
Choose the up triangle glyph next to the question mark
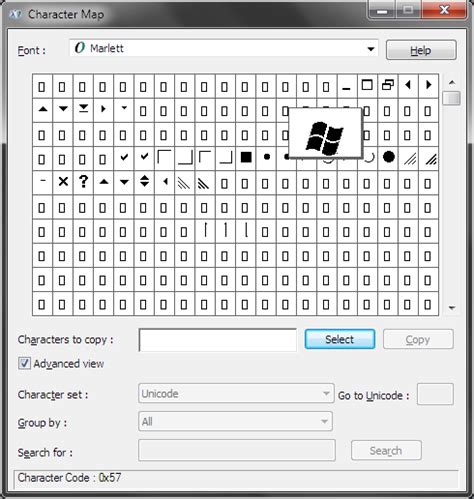(104, 183)
